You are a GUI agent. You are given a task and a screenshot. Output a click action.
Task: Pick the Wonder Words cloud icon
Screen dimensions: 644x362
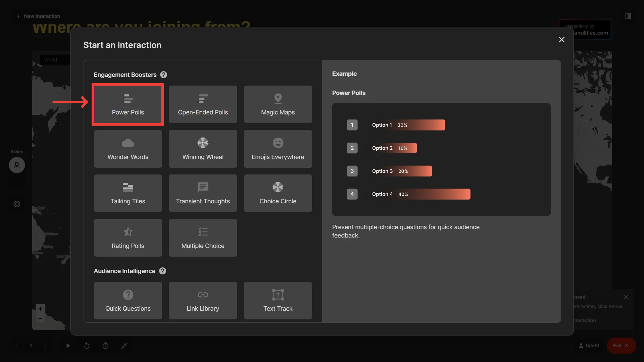pos(128,143)
